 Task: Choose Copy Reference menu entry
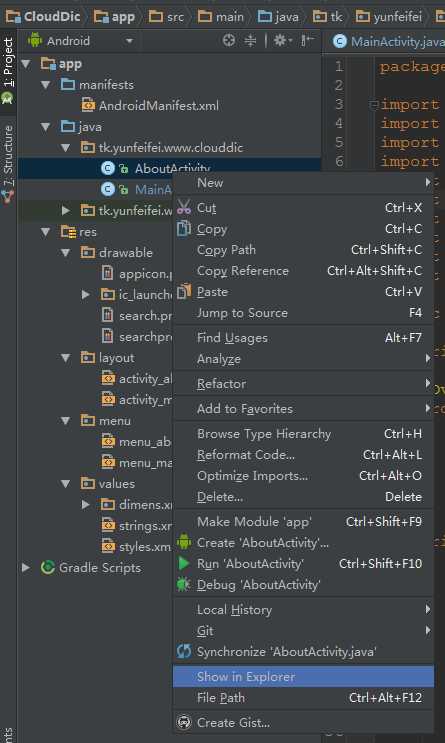pos(303,271)
